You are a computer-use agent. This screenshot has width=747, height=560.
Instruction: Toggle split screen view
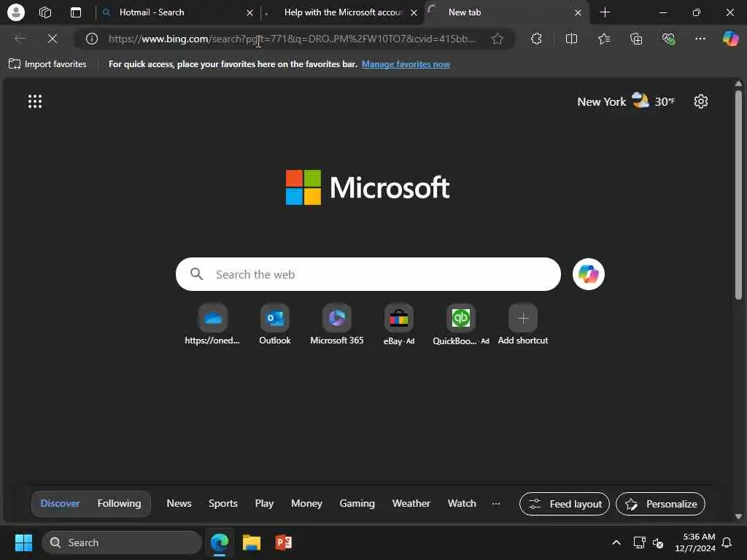[x=571, y=39]
